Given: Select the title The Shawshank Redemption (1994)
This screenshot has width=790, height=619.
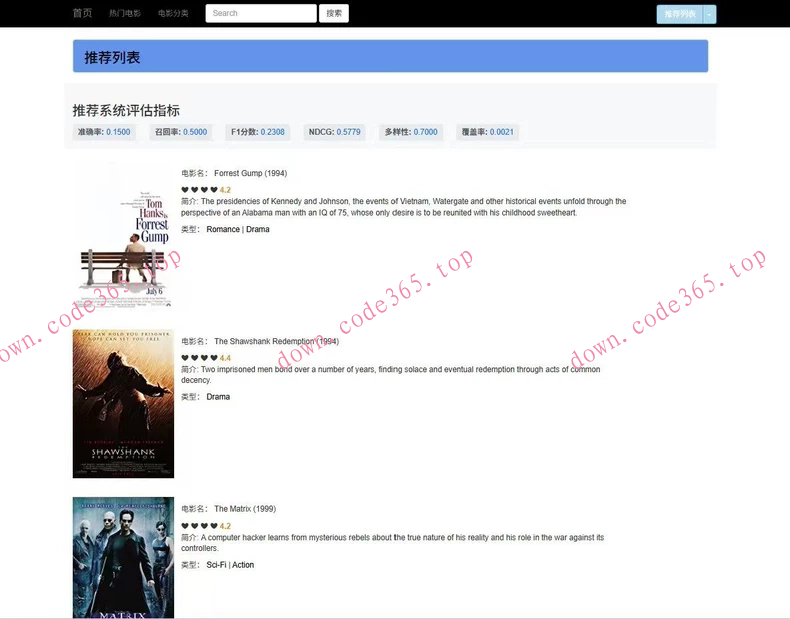Looking at the screenshot, I should pos(277,341).
